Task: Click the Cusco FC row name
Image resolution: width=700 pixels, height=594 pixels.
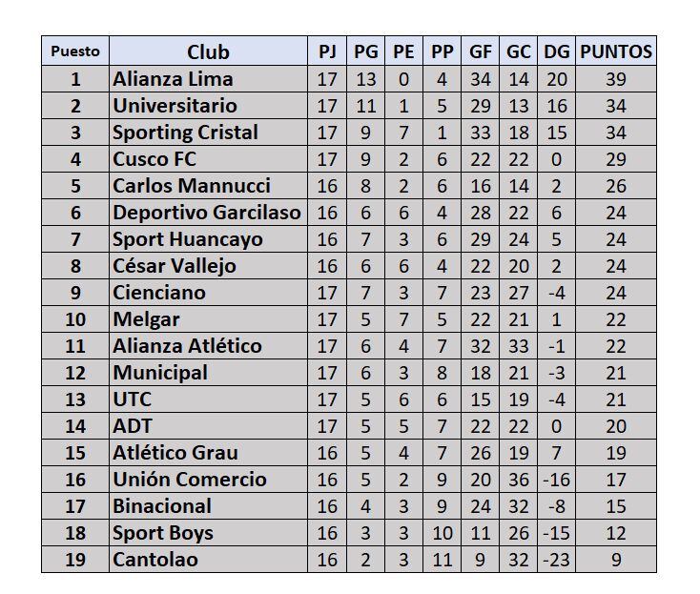Action: click(x=154, y=158)
